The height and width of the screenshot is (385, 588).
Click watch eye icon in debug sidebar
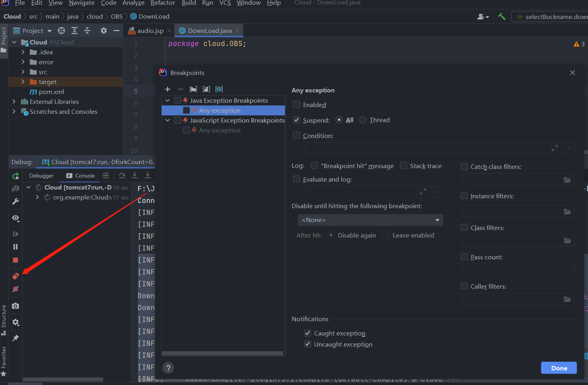point(15,218)
